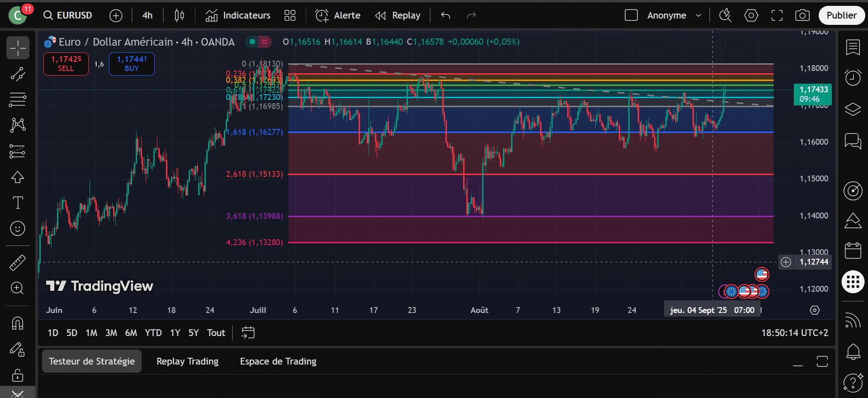Screen dimensions: 868x398
Task: Open the candle chart type selector
Action: pos(179,15)
